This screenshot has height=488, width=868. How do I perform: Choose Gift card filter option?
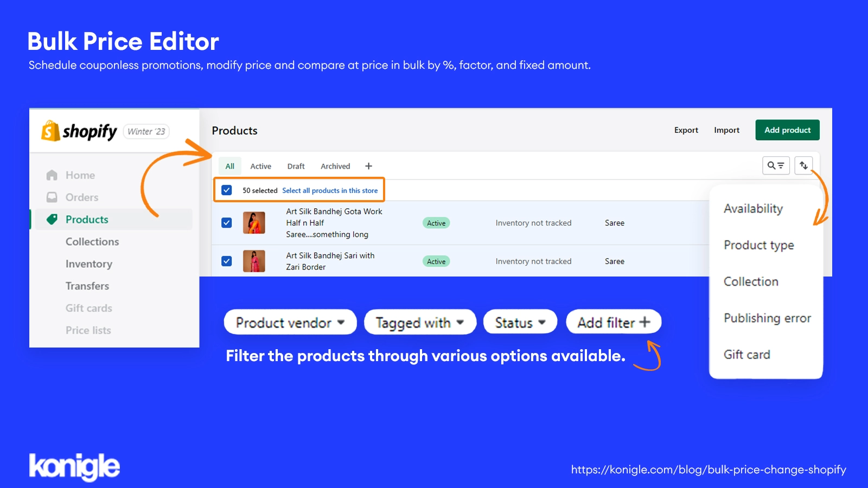click(x=746, y=355)
